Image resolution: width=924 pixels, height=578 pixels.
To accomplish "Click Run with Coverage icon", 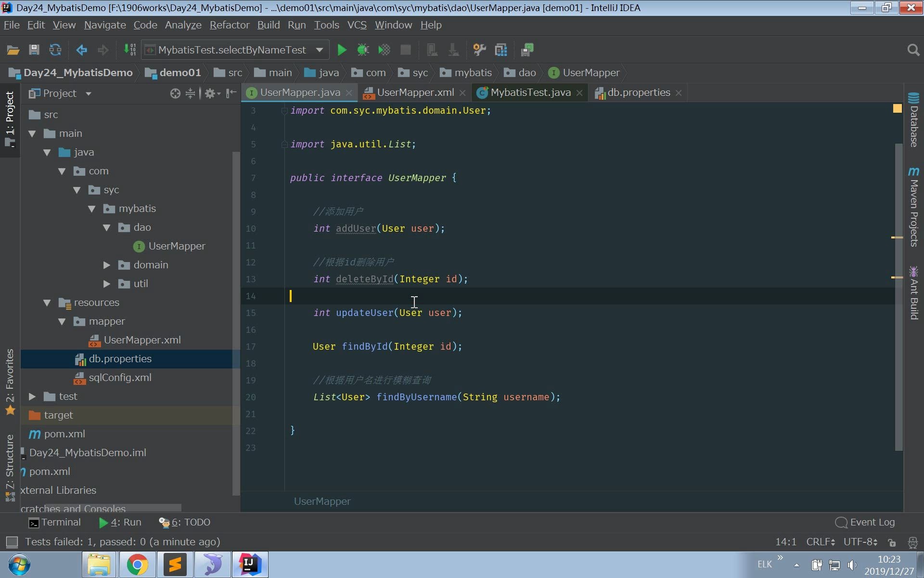I will 384,50.
